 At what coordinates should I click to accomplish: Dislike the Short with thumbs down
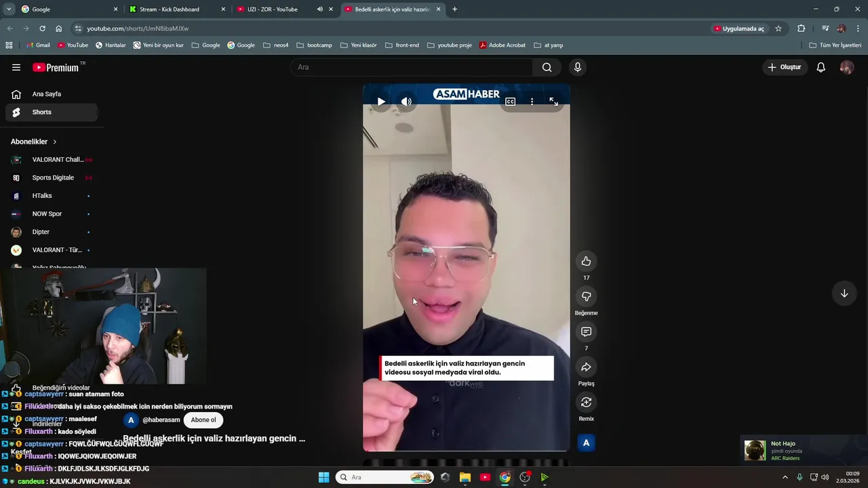point(586,296)
